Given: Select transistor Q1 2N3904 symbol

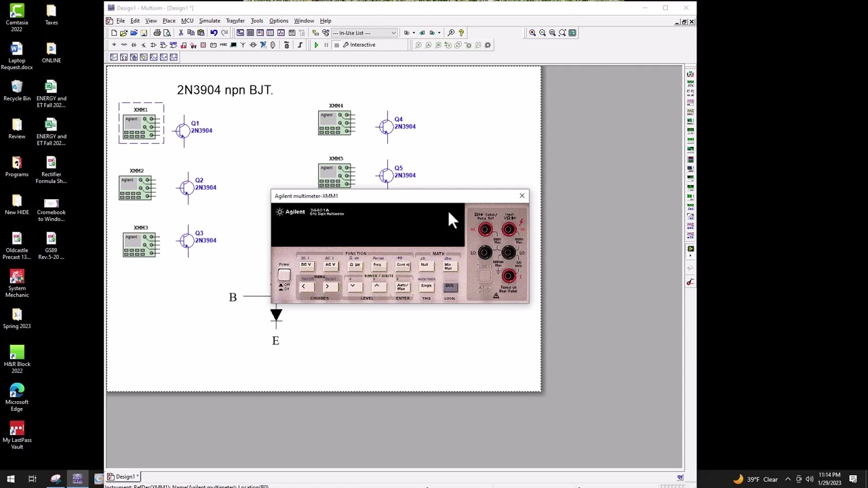Looking at the screenshot, I should point(183,130).
